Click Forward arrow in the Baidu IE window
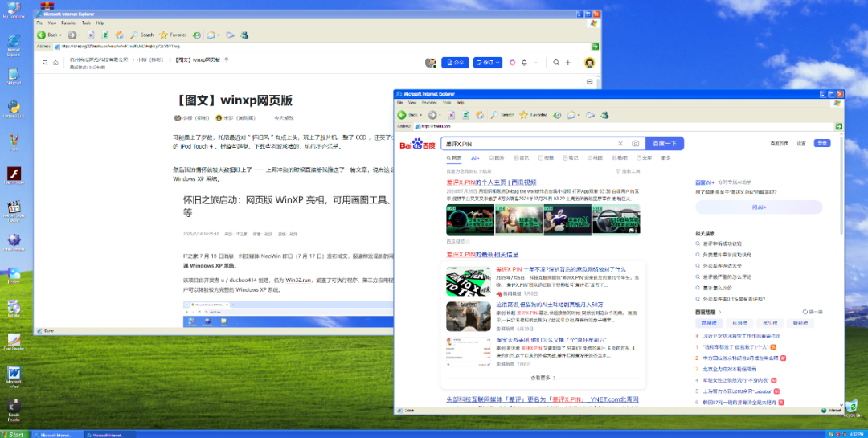The width and height of the screenshot is (868, 438). 432,115
